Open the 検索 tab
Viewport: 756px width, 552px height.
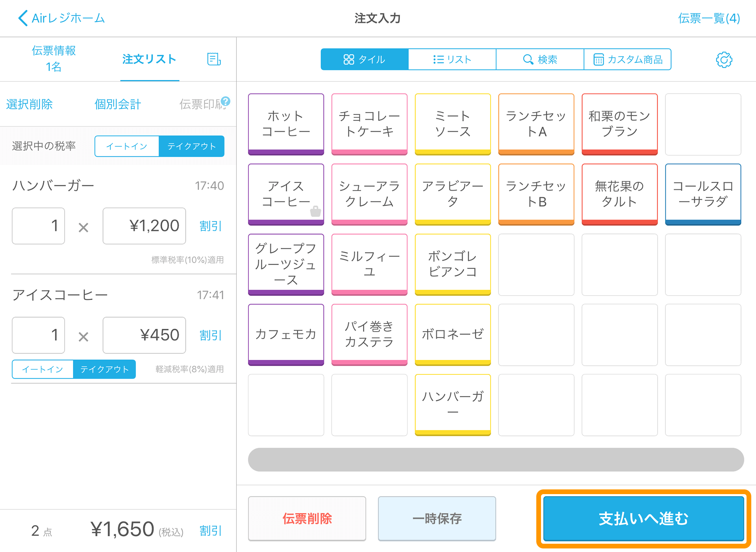click(x=540, y=59)
